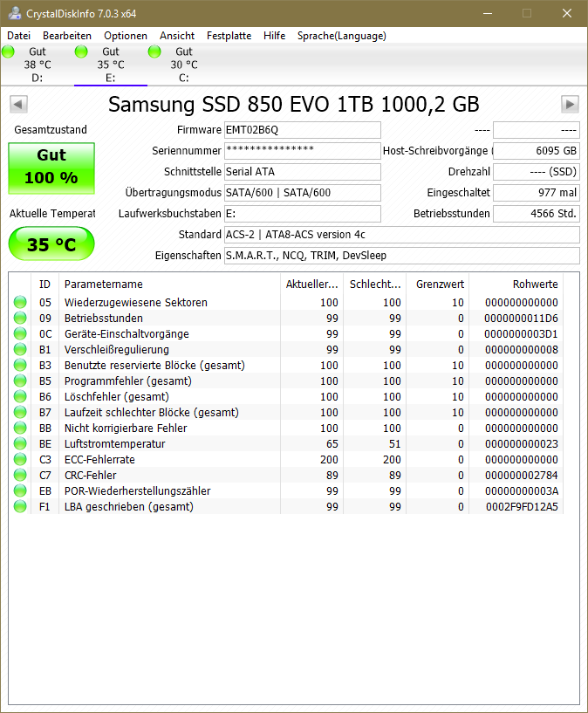Open the Optionen menu

126,36
